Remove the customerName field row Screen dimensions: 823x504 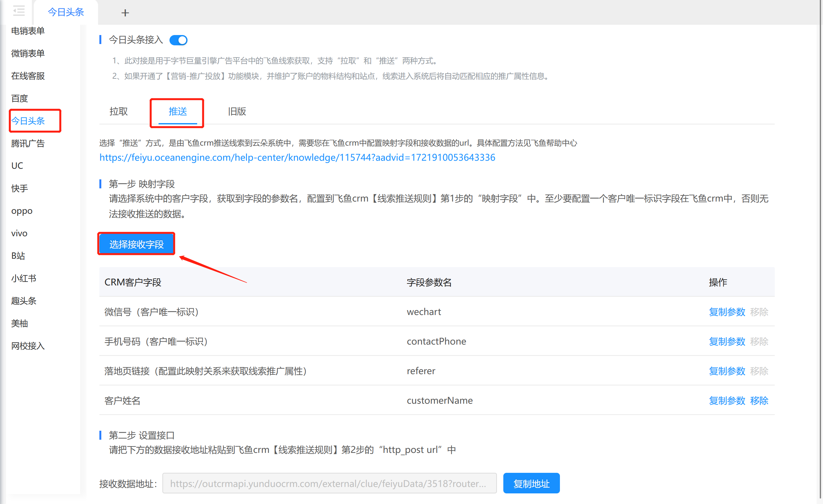point(759,401)
